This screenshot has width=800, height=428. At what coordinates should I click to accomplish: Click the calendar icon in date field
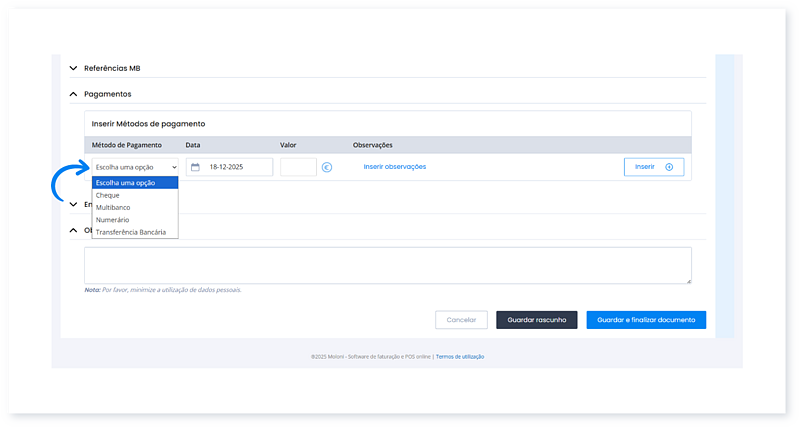tap(196, 167)
